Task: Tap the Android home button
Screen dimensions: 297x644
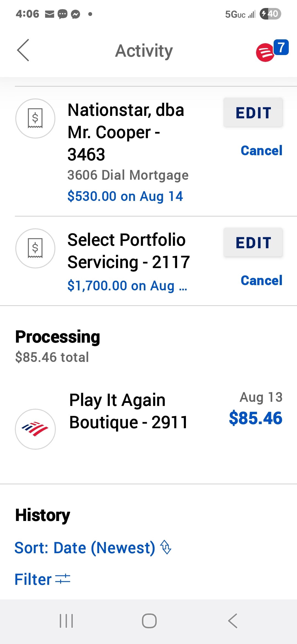Action: tap(149, 621)
